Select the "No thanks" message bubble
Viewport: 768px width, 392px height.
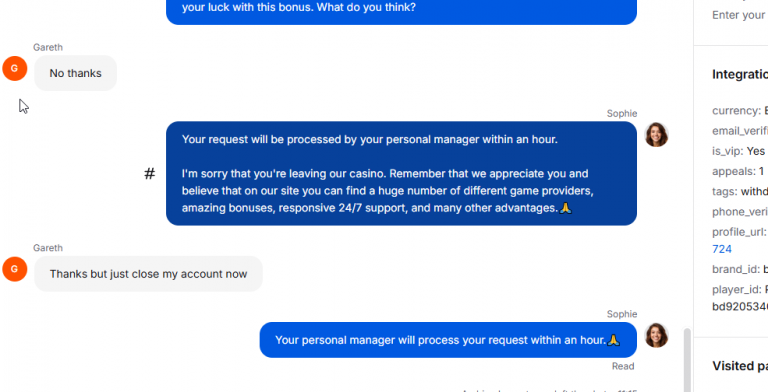click(x=75, y=73)
